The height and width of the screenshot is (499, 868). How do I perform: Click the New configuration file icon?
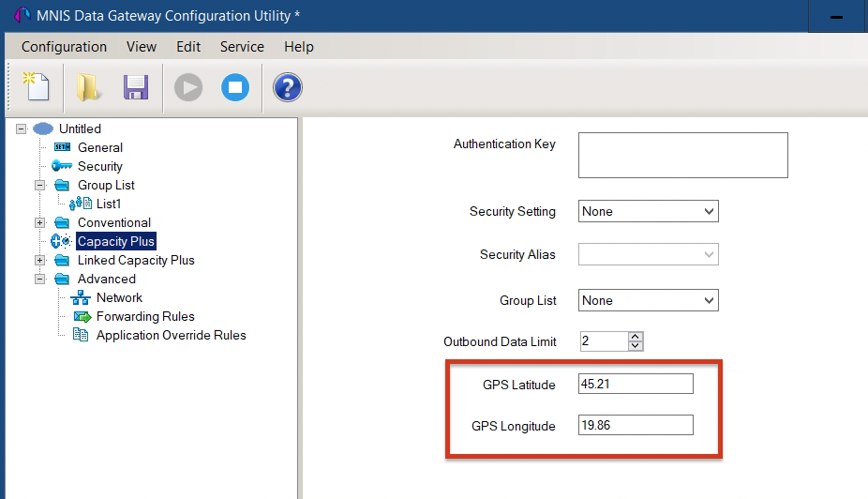[x=36, y=87]
